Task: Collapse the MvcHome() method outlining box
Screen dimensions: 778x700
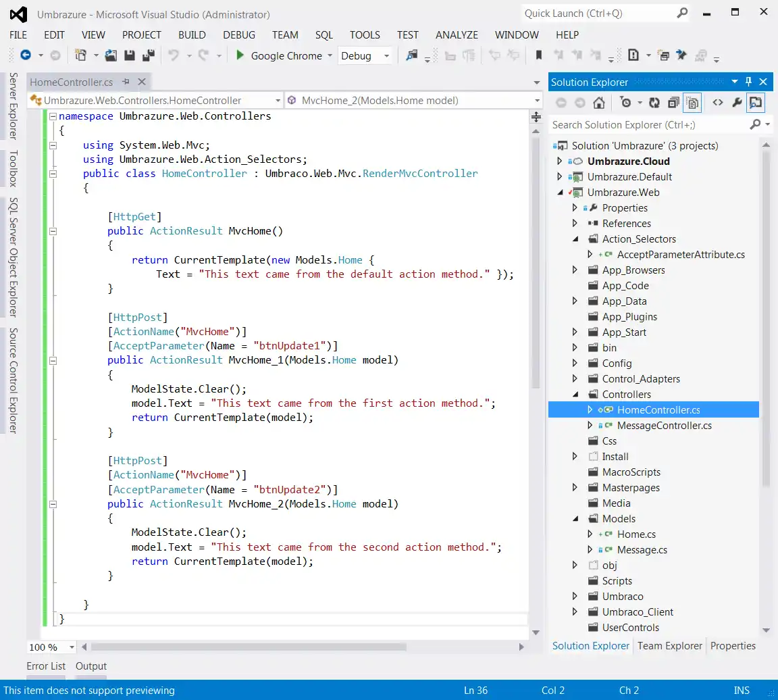Action: tap(53, 231)
